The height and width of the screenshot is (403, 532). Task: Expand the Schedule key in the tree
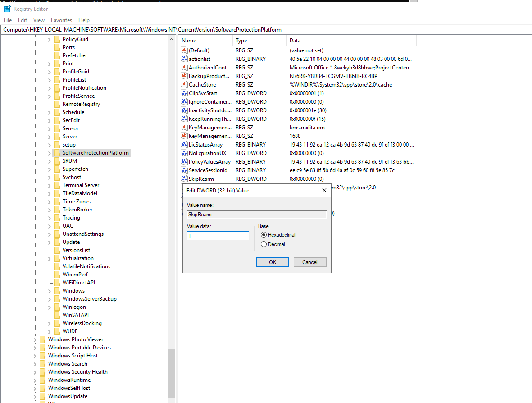click(50, 112)
